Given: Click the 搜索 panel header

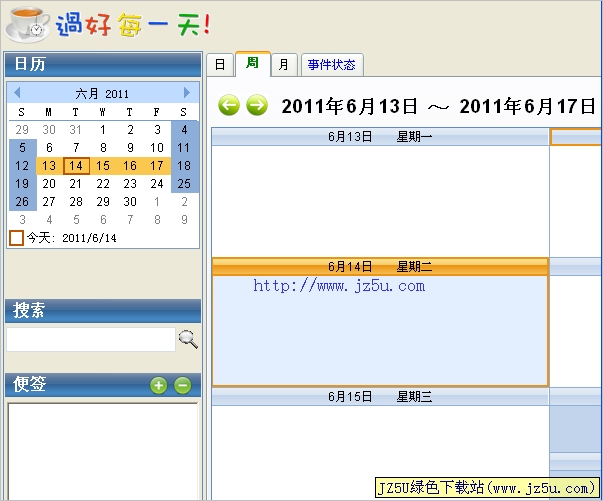Looking at the screenshot, I should tap(103, 310).
